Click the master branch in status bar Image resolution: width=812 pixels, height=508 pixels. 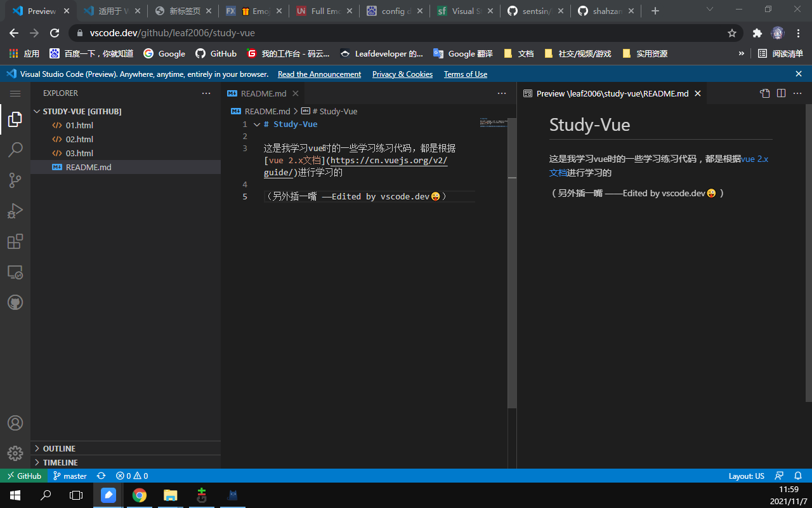click(70, 476)
